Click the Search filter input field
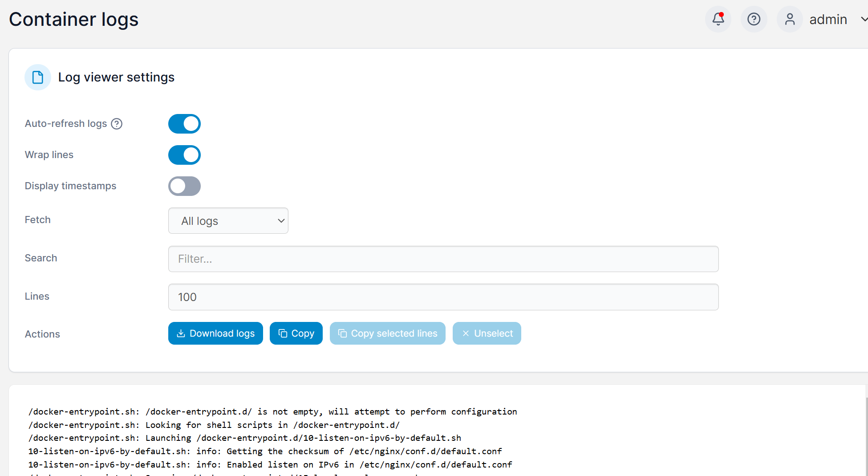Image resolution: width=868 pixels, height=476 pixels. (443, 259)
